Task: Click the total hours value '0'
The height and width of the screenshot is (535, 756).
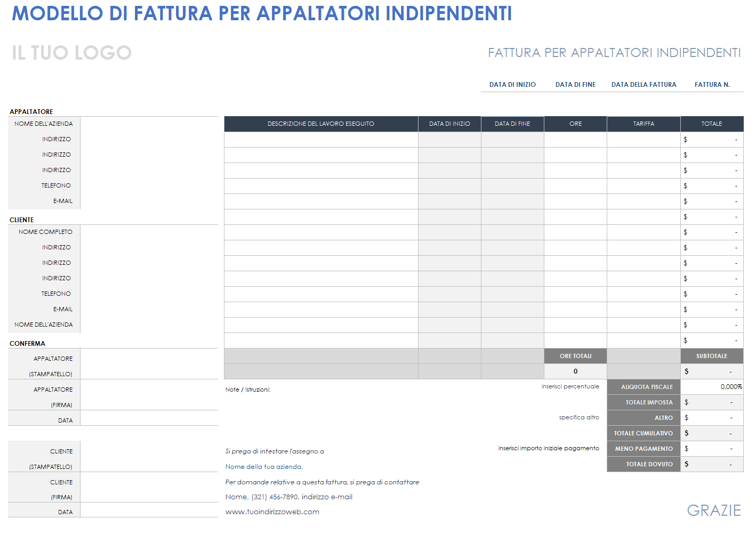Action: 575,371
